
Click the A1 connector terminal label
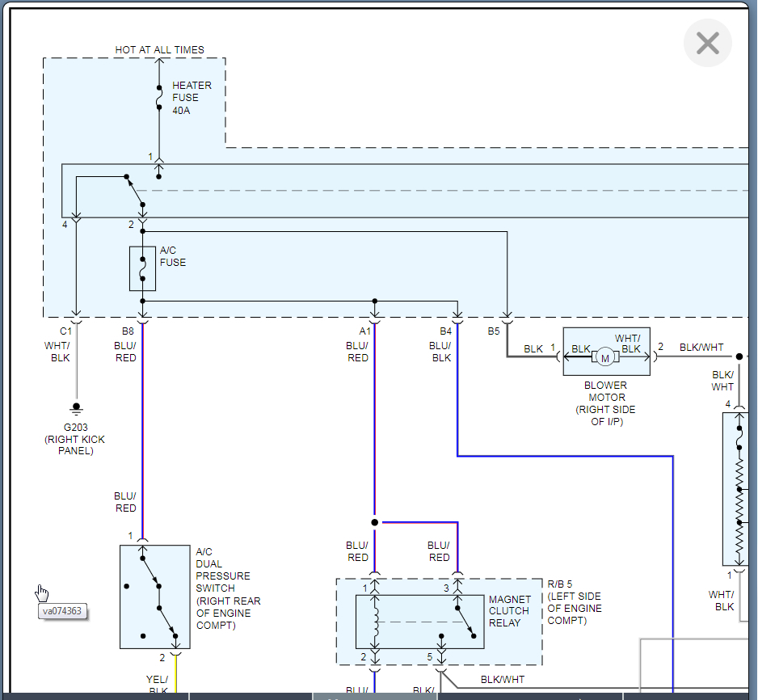point(364,331)
